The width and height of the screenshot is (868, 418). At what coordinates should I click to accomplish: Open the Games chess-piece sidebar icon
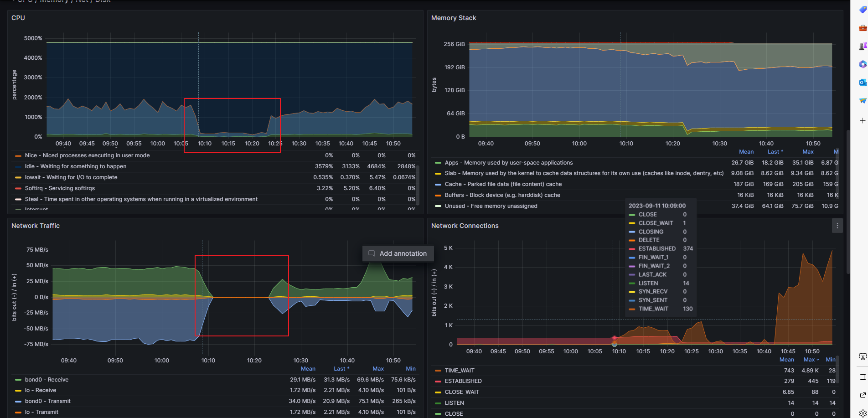coord(863,46)
